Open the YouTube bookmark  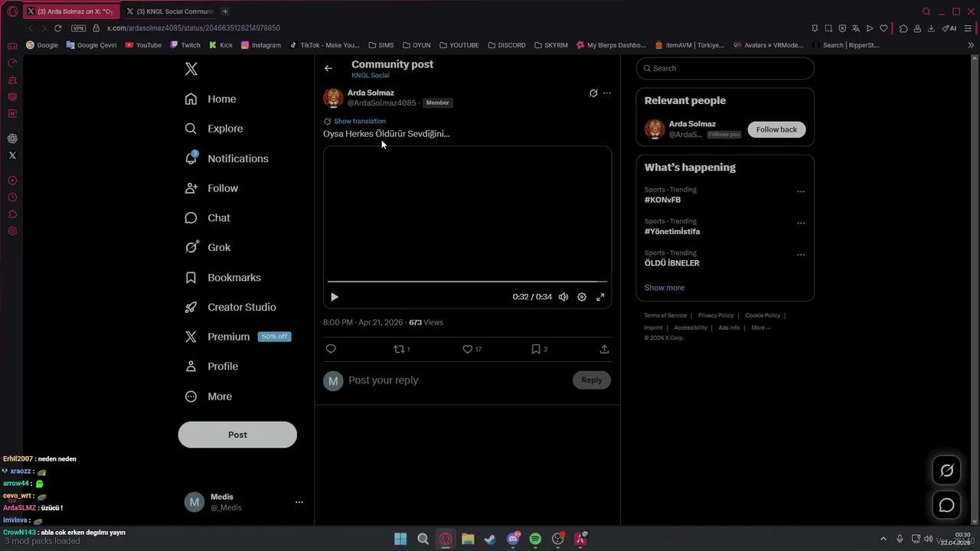pyautogui.click(x=143, y=45)
